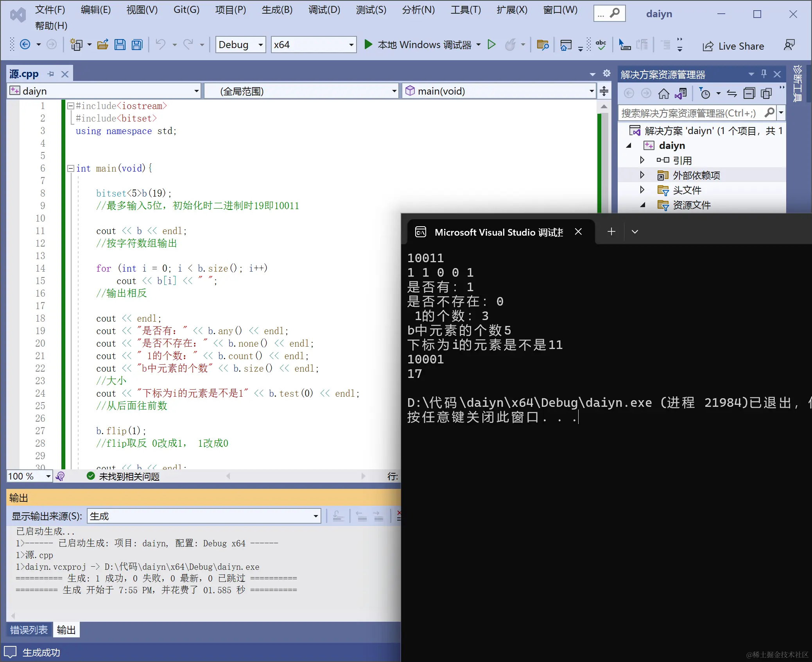Expand the 头文件 folder node
Image resolution: width=812 pixels, height=662 pixels.
click(x=642, y=190)
